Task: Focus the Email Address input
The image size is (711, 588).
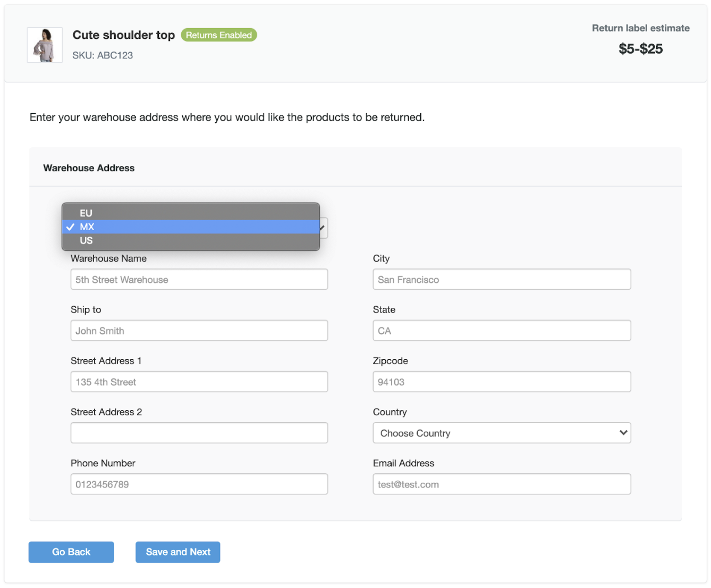Action: click(x=501, y=484)
